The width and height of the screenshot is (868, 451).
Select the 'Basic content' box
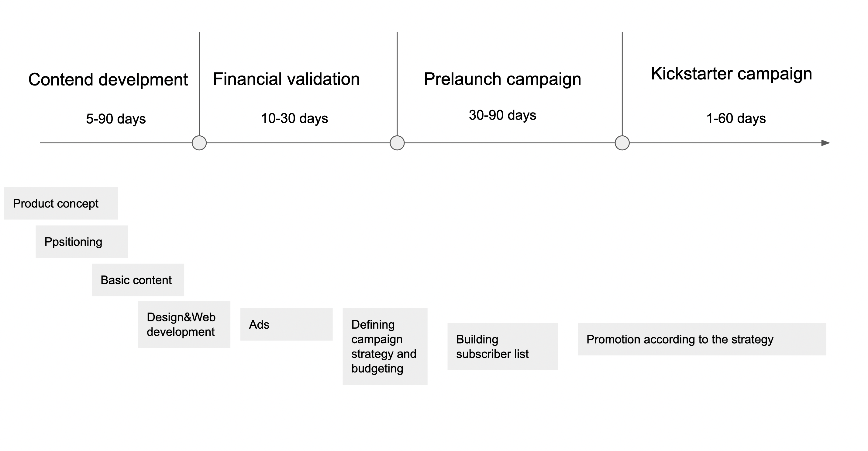coord(138,280)
